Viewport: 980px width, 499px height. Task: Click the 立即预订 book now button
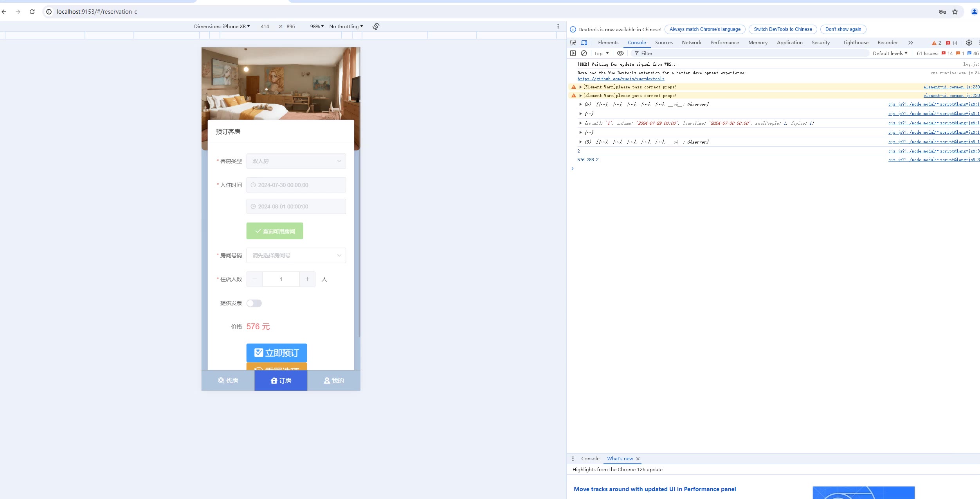277,353
